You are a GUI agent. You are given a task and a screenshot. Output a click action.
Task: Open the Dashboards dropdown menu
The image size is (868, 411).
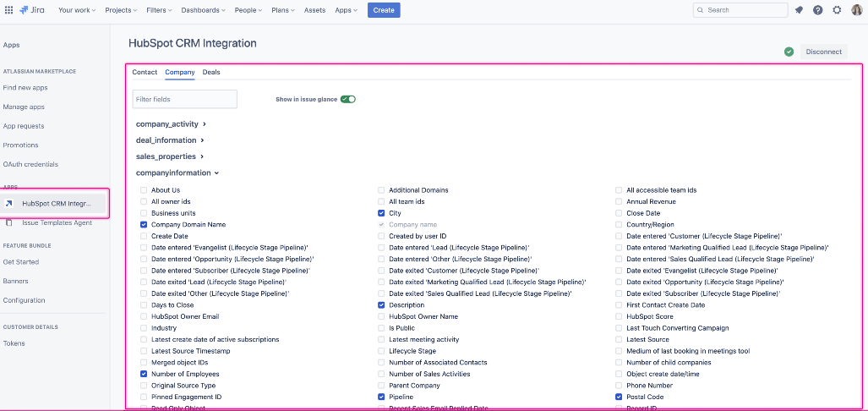[203, 10]
